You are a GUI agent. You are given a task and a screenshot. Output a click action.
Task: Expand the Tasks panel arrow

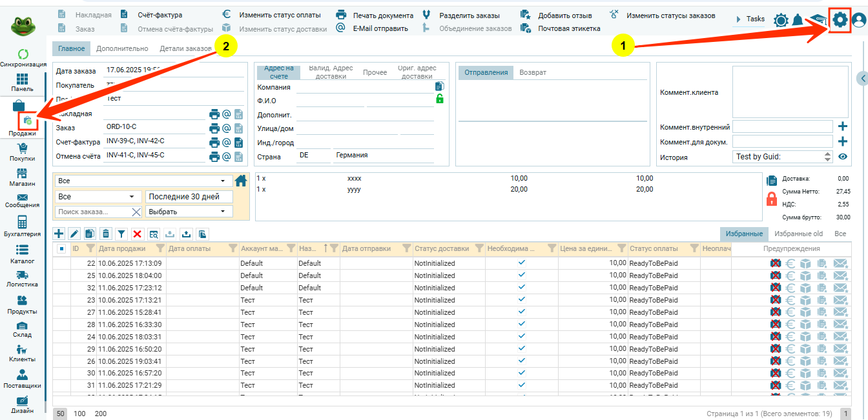click(739, 20)
